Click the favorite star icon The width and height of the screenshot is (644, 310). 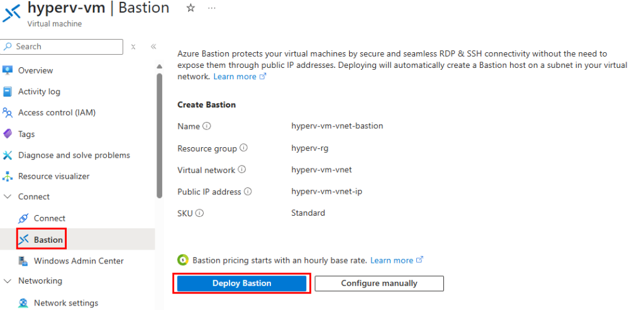coord(191,8)
